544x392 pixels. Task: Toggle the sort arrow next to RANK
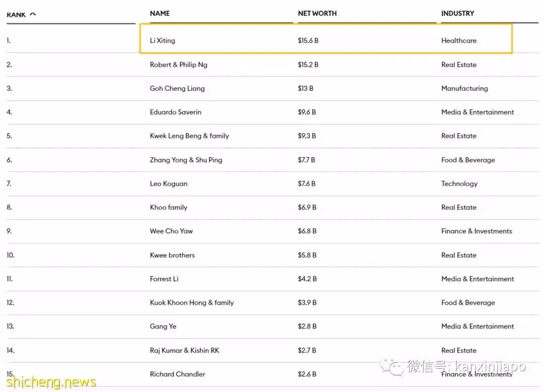click(x=33, y=14)
